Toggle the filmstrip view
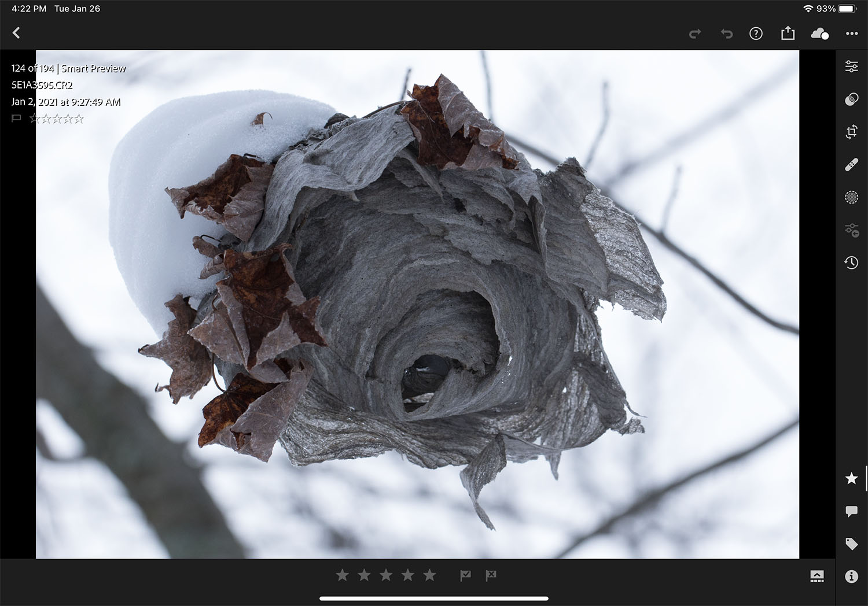The image size is (868, 606). tap(817, 576)
